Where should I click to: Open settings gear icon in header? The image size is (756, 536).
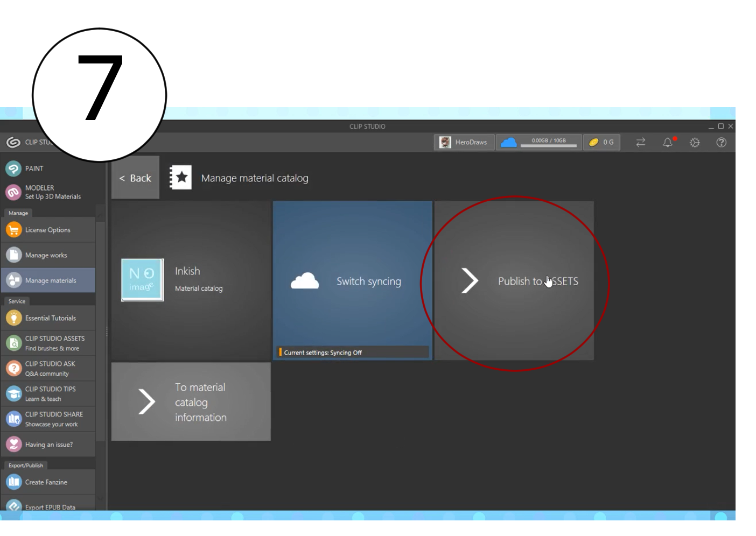[x=695, y=143]
